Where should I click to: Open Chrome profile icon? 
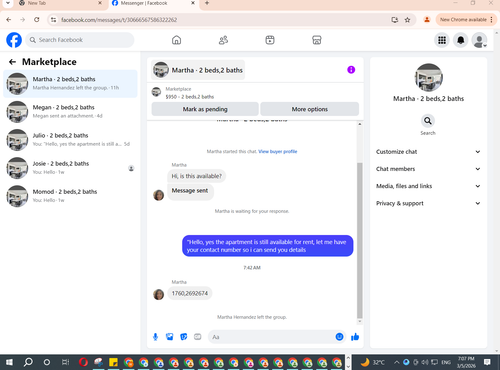pos(427,20)
